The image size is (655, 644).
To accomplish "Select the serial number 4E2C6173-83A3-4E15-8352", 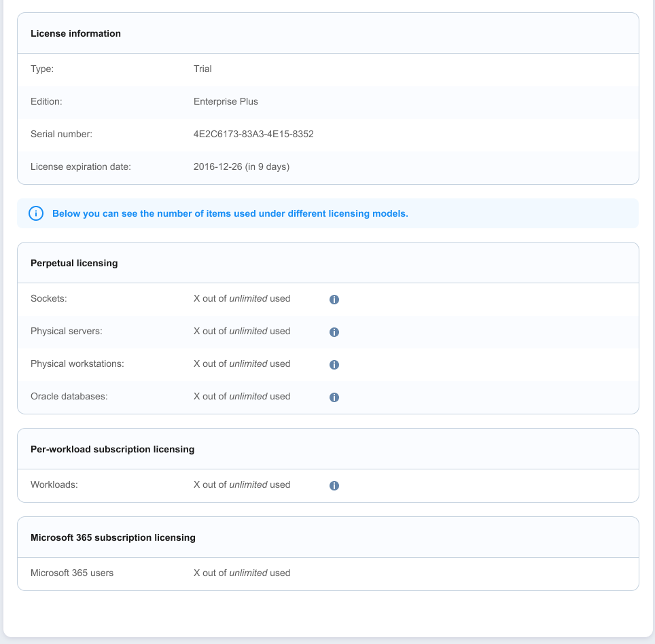I will [253, 134].
